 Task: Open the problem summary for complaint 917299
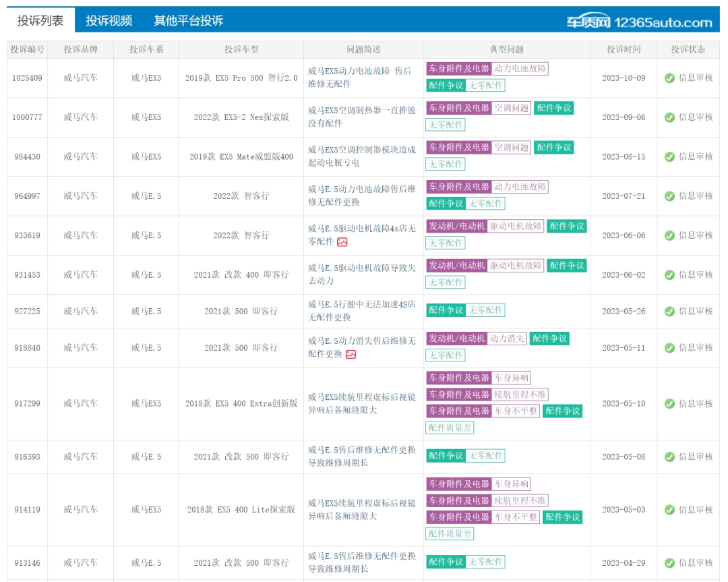(362, 404)
